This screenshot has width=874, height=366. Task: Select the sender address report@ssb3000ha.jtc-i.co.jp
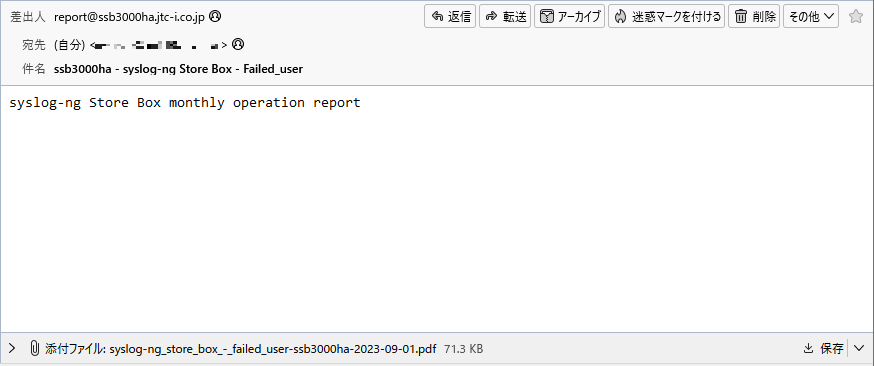[129, 17]
